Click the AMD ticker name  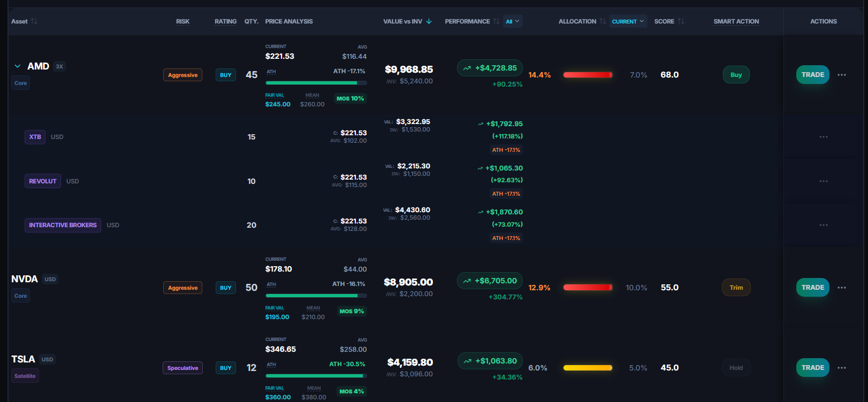tap(39, 66)
